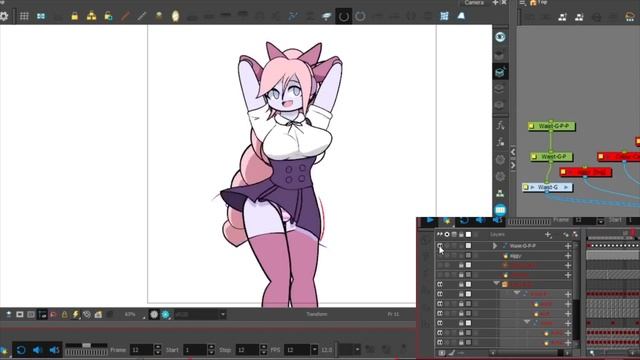Click the home icon in Node view header
640x360 pixels.
(533, 3)
